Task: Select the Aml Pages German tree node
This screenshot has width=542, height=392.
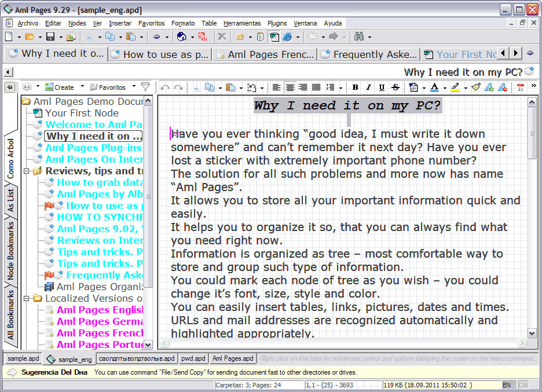Action: pos(100,321)
